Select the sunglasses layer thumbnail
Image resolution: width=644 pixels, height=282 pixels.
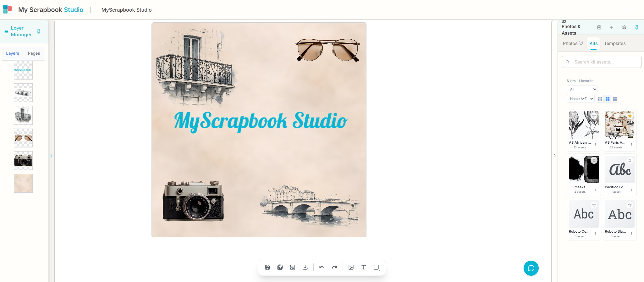23,138
